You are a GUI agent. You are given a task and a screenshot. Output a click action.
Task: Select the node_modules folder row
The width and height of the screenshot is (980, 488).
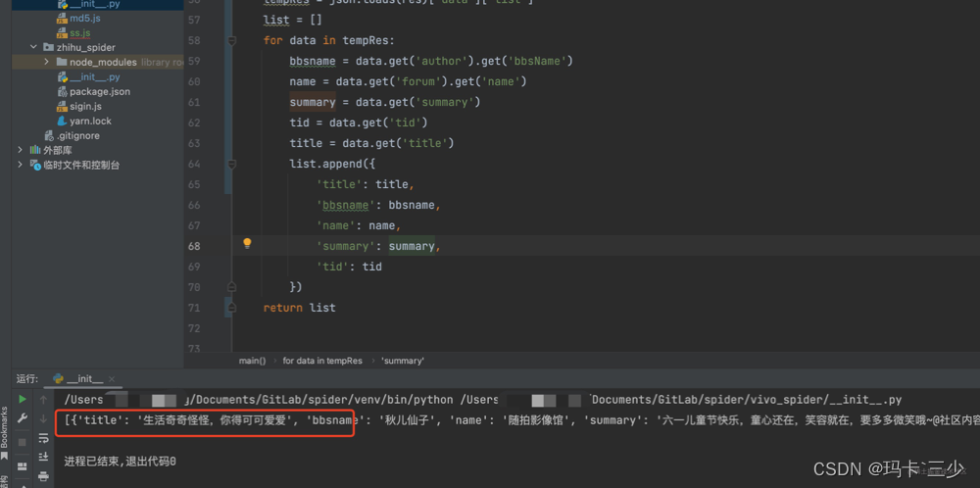(97, 62)
